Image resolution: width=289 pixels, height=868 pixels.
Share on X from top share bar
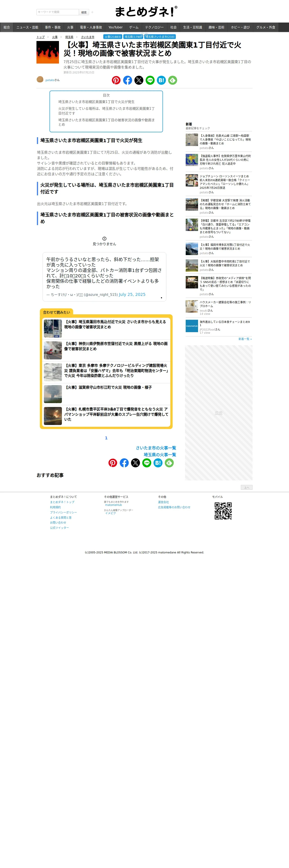tap(139, 80)
